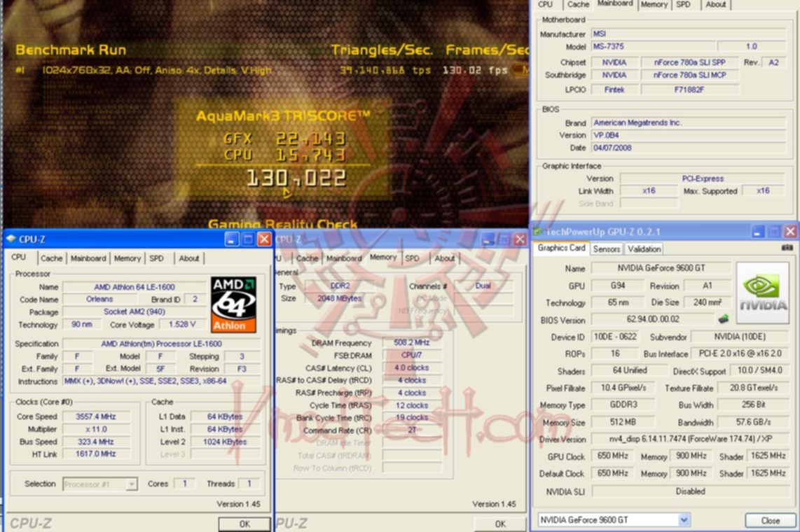Image resolution: width=800 pixels, height=532 pixels.
Task: Click the mainboard Model value MS-7375
Action: (653, 46)
